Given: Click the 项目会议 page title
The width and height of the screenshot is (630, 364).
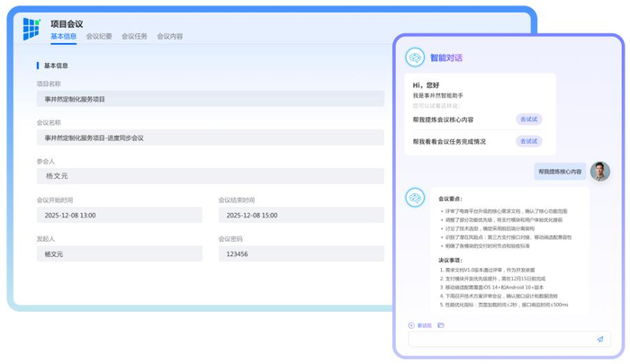Looking at the screenshot, I should click(x=67, y=24).
